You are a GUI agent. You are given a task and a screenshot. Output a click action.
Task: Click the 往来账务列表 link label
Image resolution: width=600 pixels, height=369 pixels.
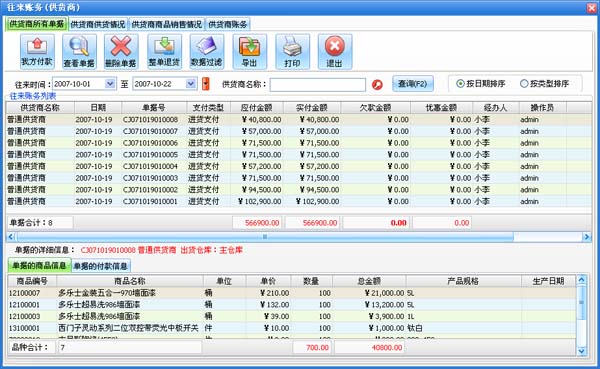(33, 96)
